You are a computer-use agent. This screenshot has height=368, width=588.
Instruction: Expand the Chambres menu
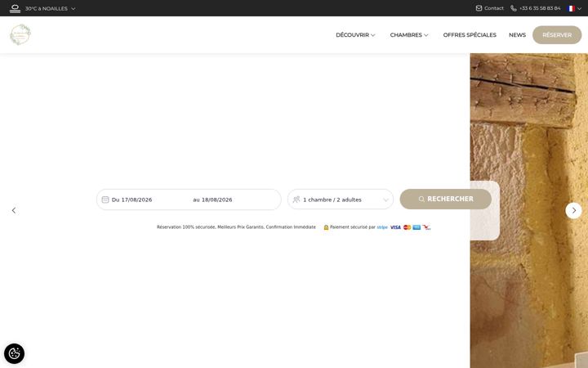(x=409, y=35)
